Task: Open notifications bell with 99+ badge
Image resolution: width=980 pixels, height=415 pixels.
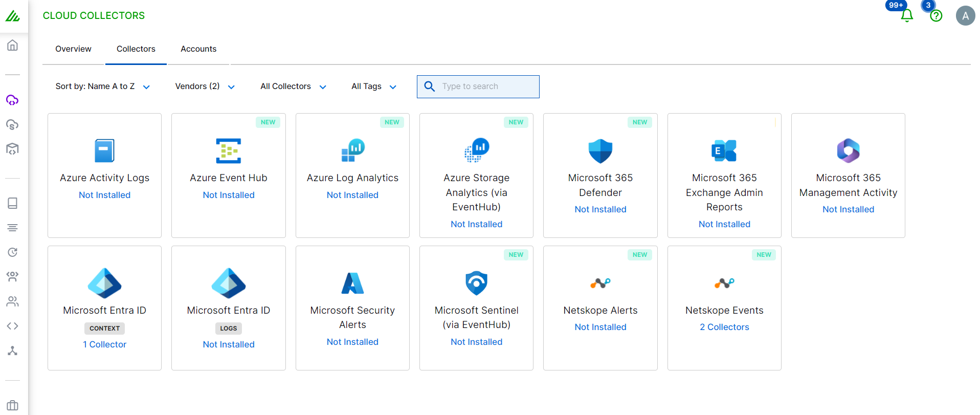Action: [907, 15]
